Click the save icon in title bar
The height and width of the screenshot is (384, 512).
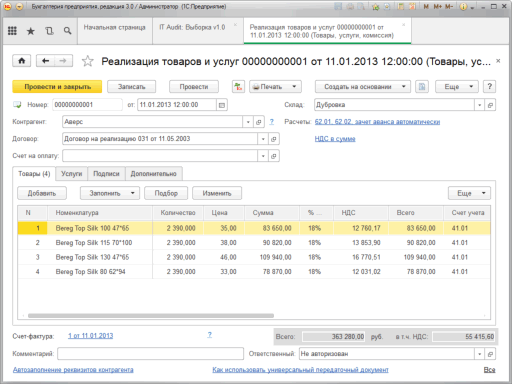338,6
